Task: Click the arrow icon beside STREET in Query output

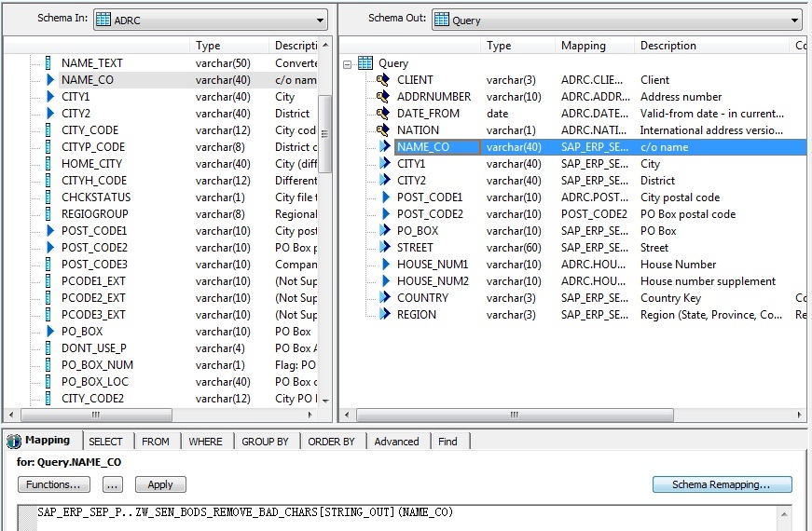Action: [384, 248]
